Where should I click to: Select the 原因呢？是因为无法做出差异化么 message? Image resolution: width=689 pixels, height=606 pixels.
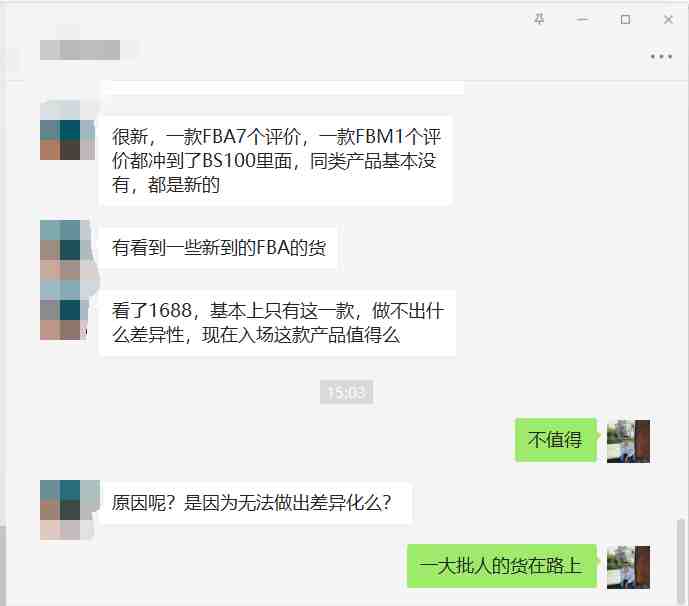pyautogui.click(x=256, y=503)
